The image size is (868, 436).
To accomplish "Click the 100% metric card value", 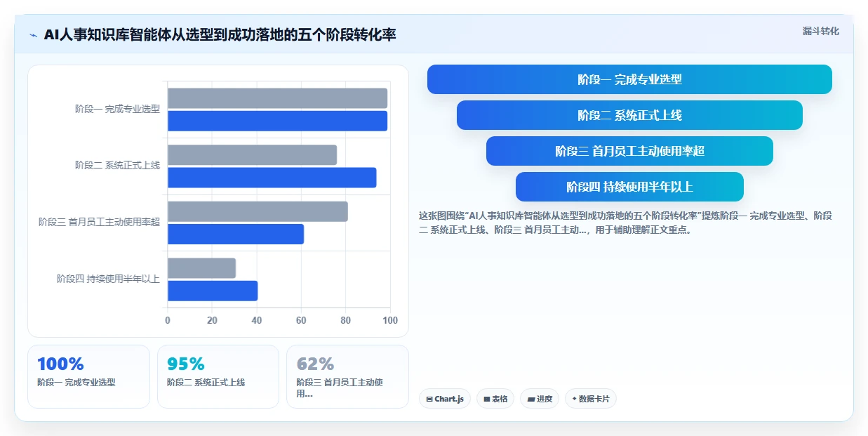I will 60,364.
